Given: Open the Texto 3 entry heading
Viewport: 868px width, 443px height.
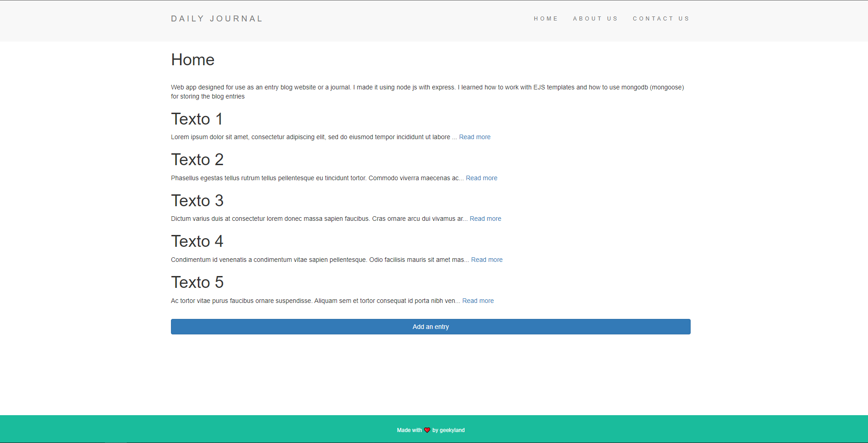Looking at the screenshot, I should (197, 201).
